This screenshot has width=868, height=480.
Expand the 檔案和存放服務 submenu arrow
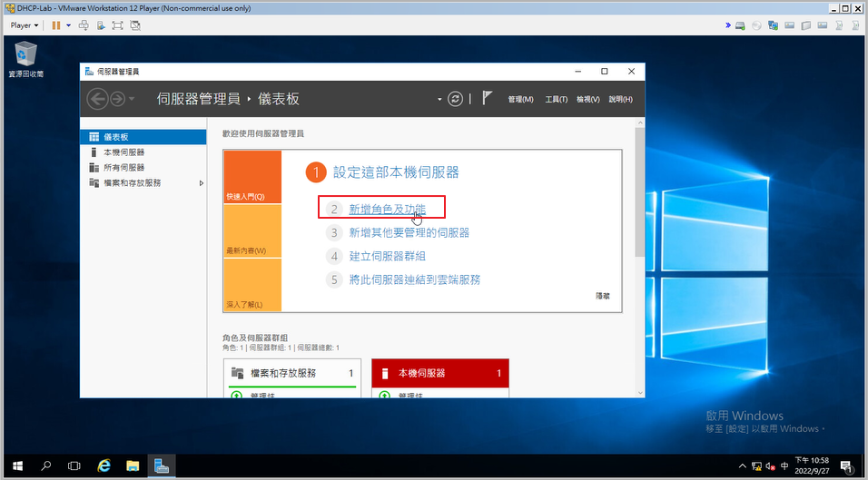[202, 183]
